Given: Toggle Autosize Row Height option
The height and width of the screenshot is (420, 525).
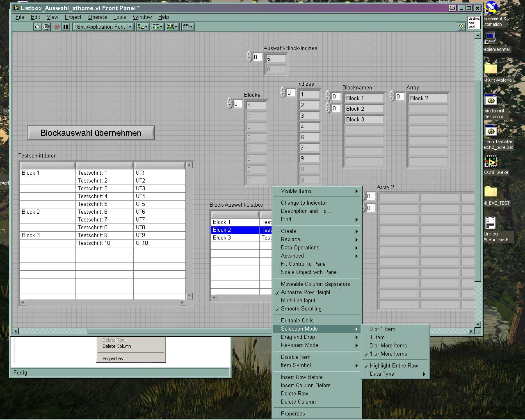Looking at the screenshot, I should click(x=306, y=292).
